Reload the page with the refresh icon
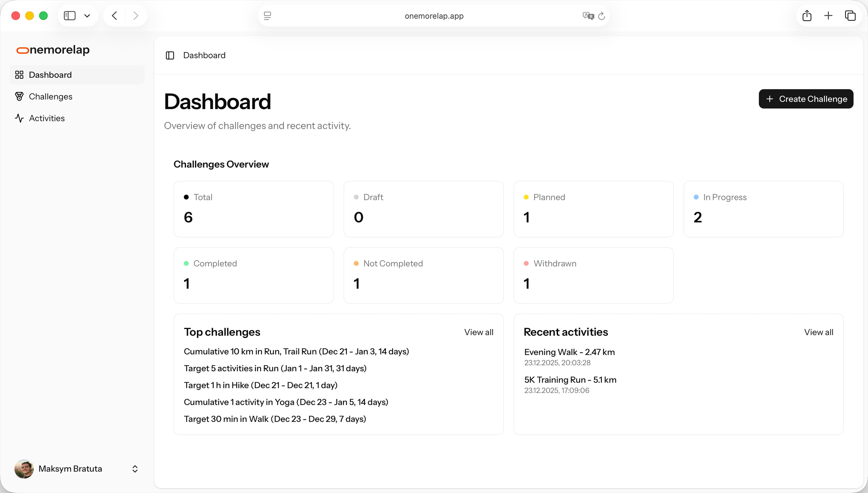 pos(602,16)
